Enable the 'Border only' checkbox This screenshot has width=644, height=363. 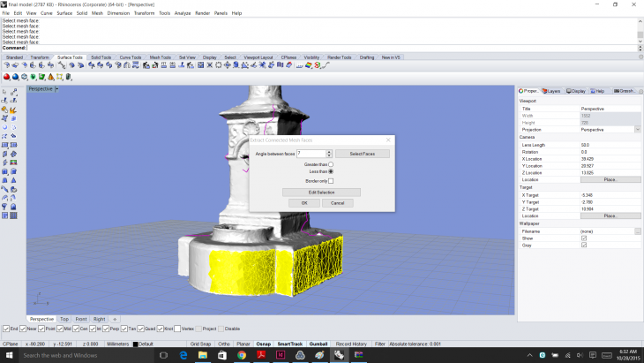pyautogui.click(x=331, y=180)
